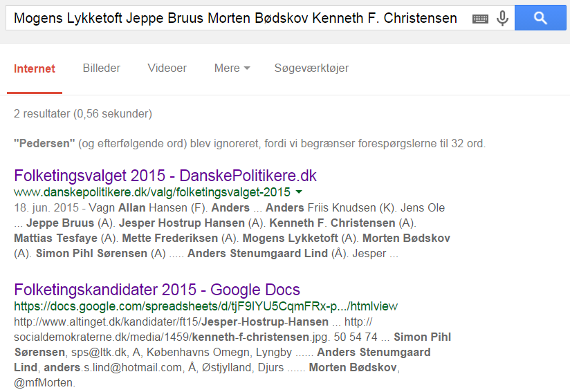Click the docs.google.com spreadsheets URL
The height and width of the screenshot is (392, 570).
(x=205, y=306)
